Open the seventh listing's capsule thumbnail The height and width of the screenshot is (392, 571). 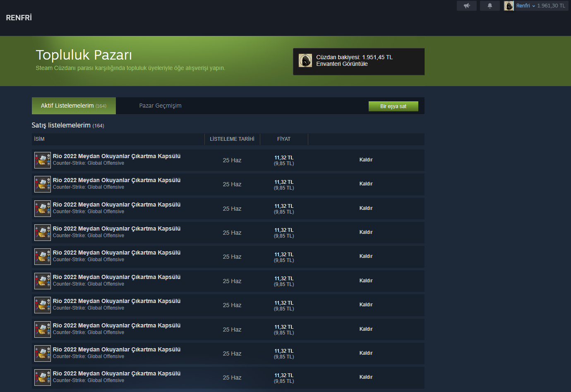[x=43, y=305]
